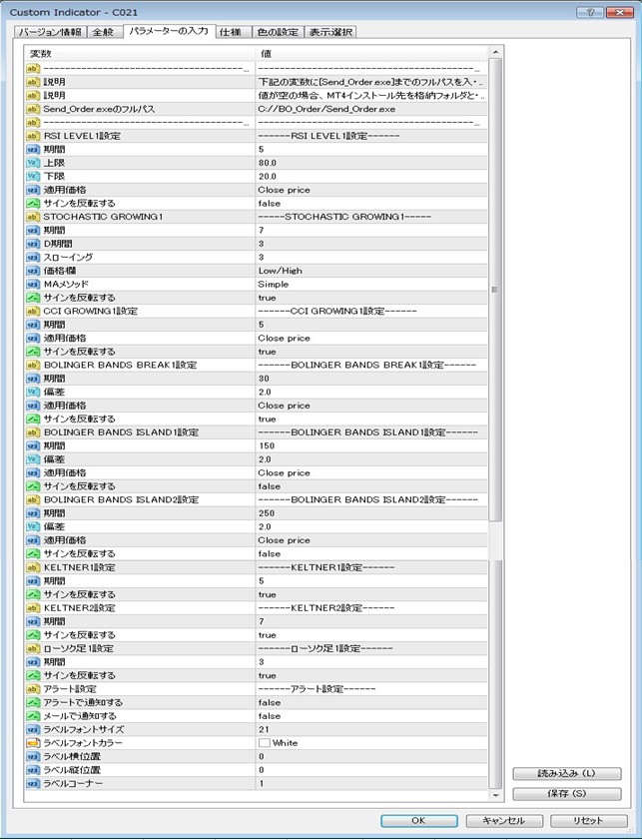
Task: Switch to the 全般 tab
Action: (x=104, y=32)
